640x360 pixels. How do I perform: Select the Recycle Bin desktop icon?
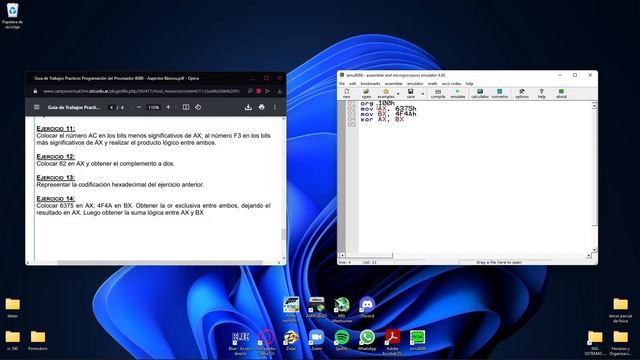pos(12,16)
